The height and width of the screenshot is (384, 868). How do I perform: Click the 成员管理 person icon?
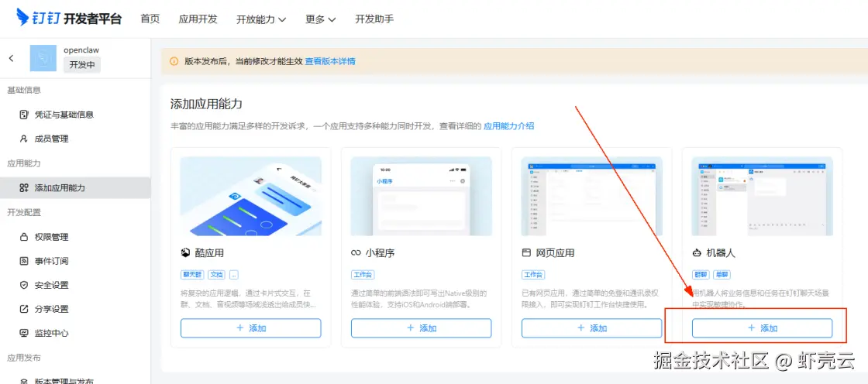(24, 139)
